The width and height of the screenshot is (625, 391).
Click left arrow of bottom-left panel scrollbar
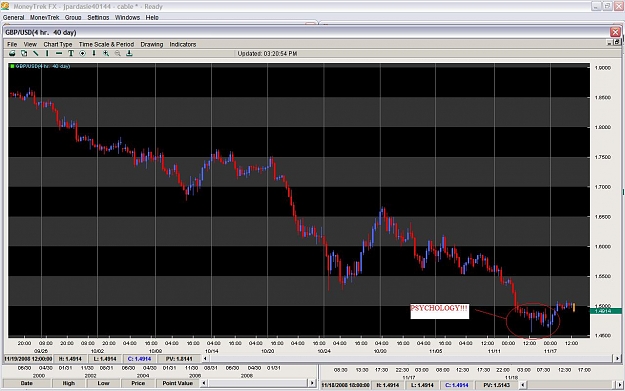[204, 383]
